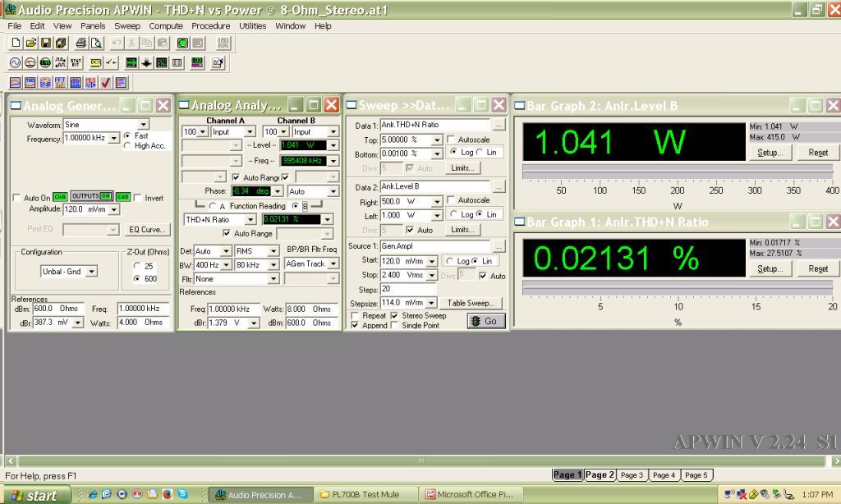Open the Sweep menu
This screenshot has height=504, width=841.
click(127, 25)
